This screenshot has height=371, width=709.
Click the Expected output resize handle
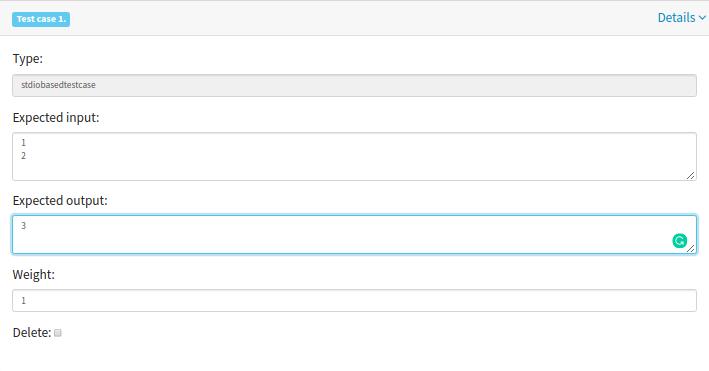tap(691, 248)
